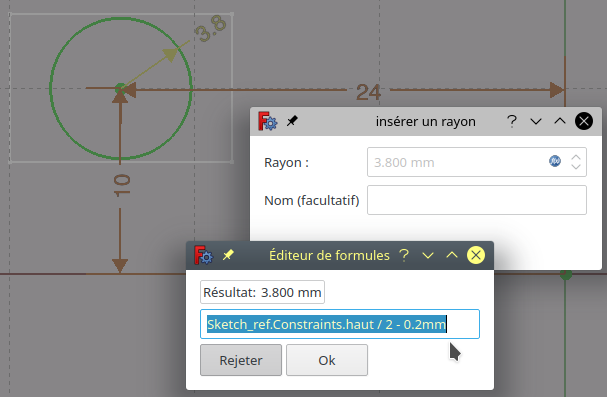Click up chevron on insérer un rayon title bar
Screen dimensions: 607x397
(560, 121)
